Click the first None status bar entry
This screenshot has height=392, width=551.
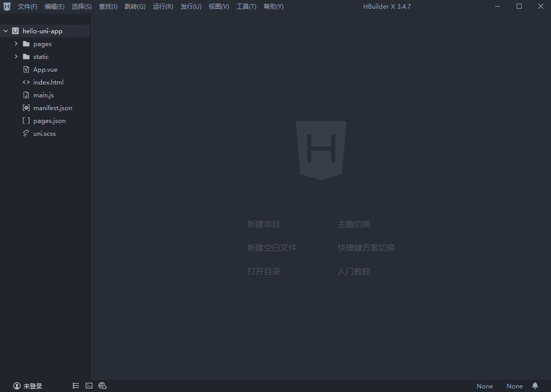(485, 386)
